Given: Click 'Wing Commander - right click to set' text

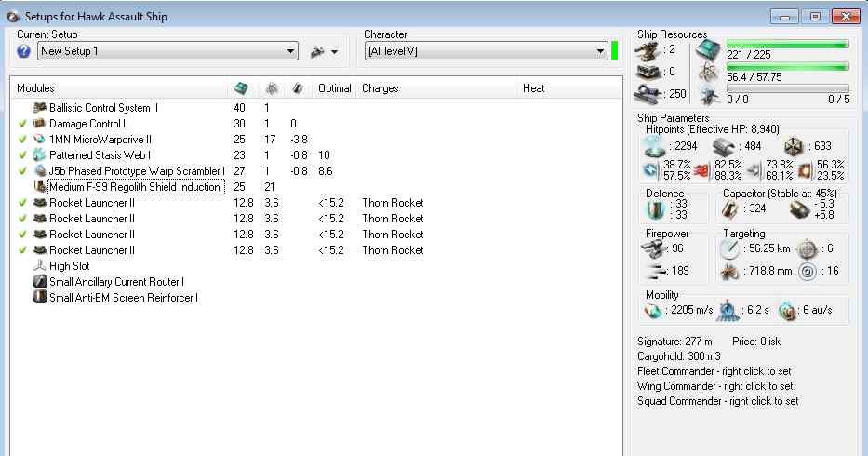Looking at the screenshot, I should (715, 386).
